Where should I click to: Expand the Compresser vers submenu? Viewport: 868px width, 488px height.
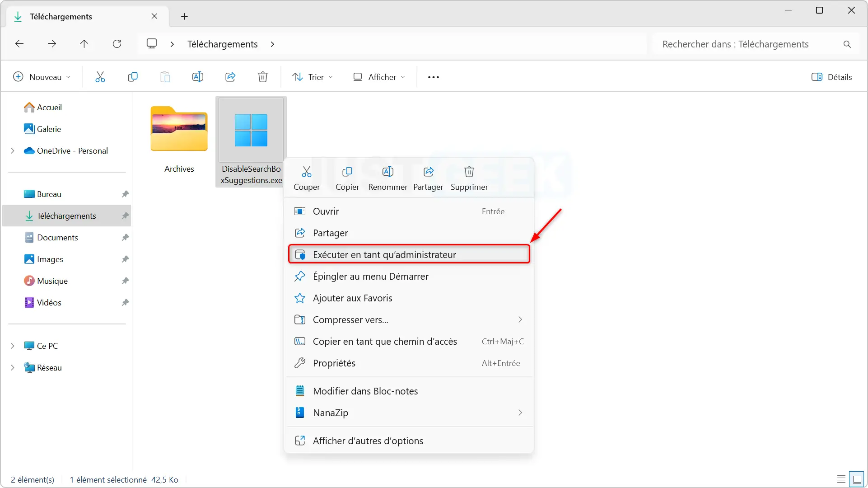pos(520,320)
